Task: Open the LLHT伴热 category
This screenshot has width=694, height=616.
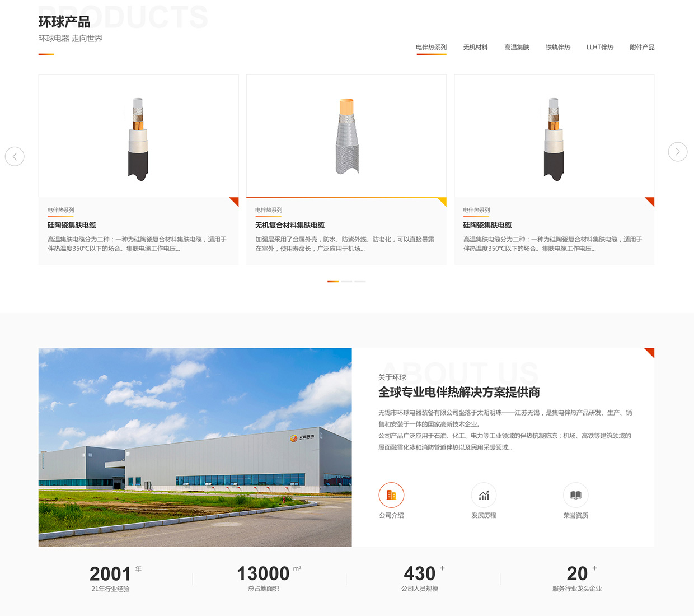Action: coord(599,48)
